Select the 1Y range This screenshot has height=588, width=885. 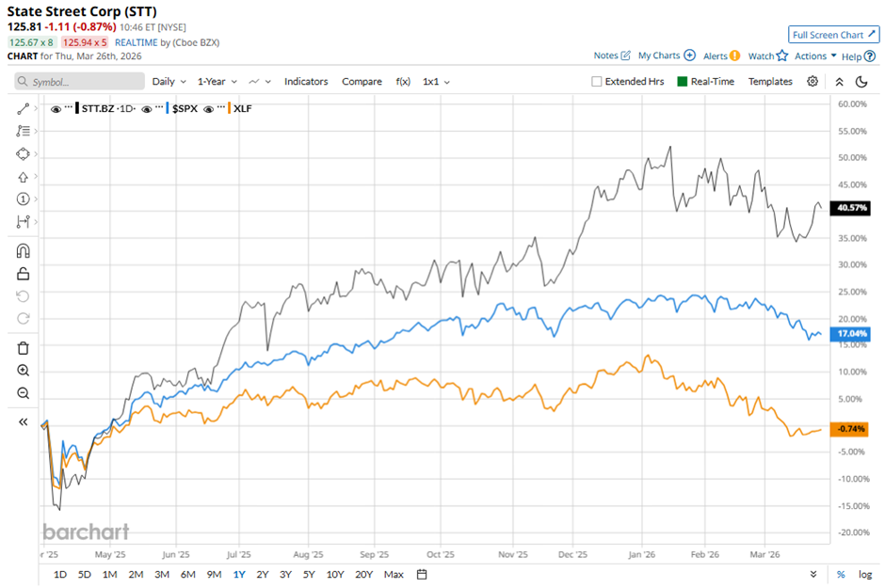(239, 575)
